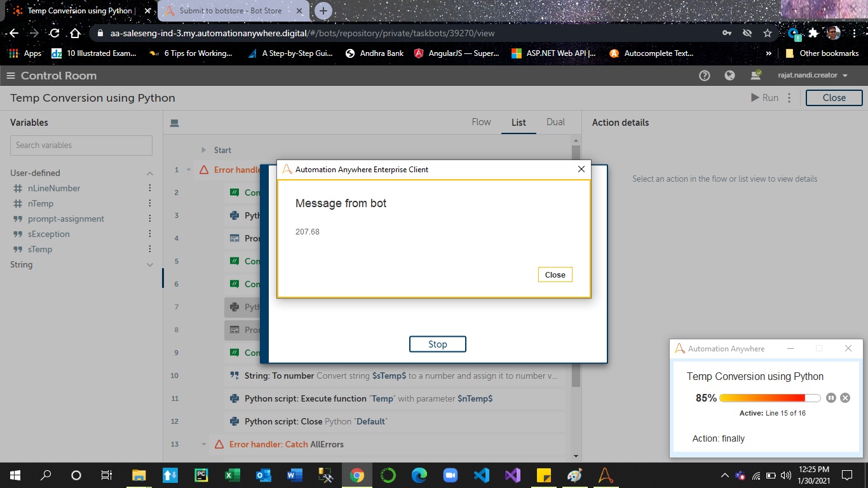The image size is (868, 488).
Task: Open Visual Studio Code from the taskbar
Action: (x=481, y=475)
